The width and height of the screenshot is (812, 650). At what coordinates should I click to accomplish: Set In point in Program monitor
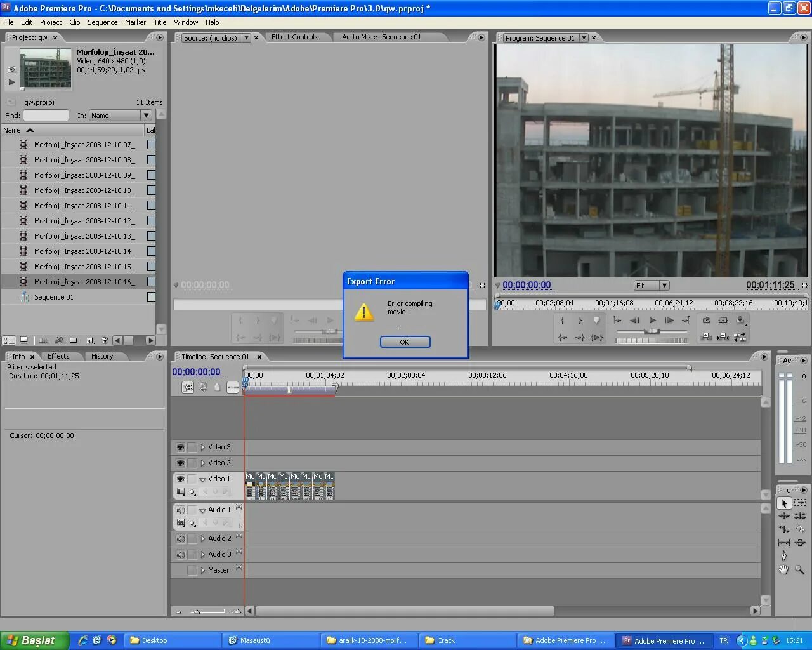click(x=562, y=321)
